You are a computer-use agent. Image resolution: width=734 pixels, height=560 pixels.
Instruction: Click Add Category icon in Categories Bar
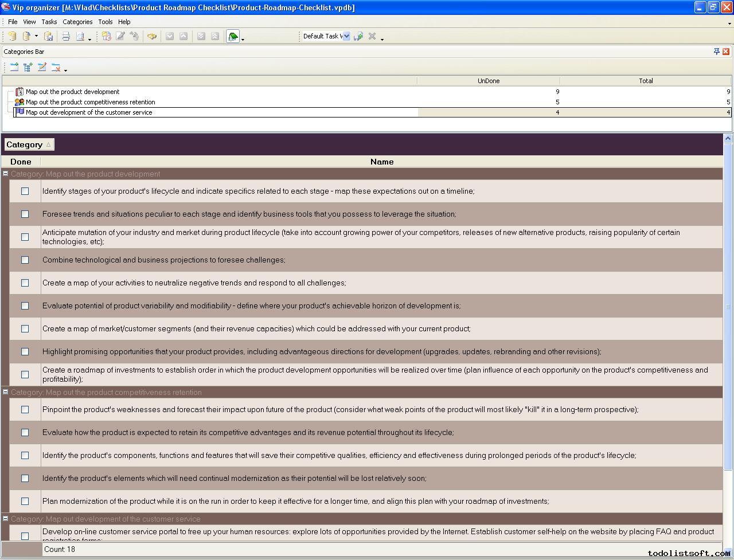tap(14, 68)
